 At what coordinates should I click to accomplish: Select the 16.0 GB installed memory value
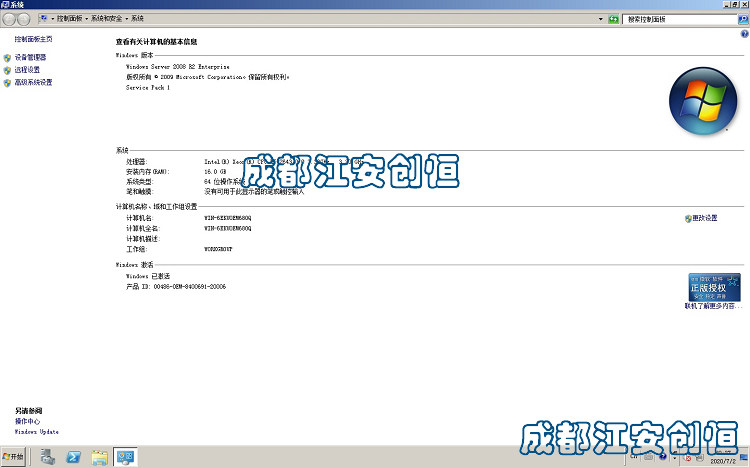coord(215,172)
